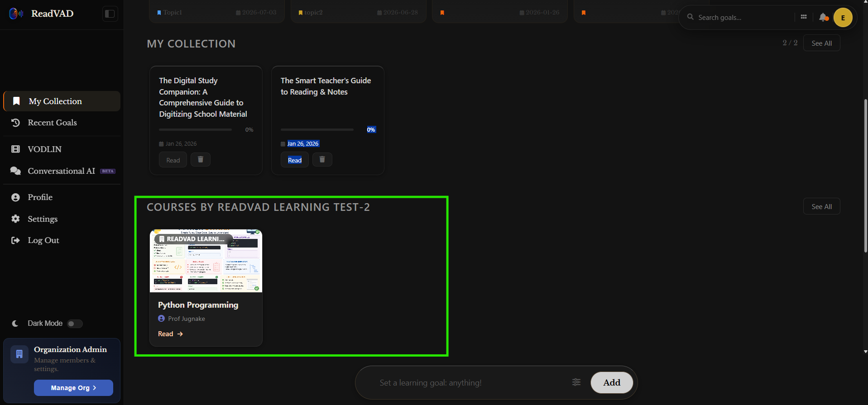This screenshot has height=405, width=868.
Task: Click Digital Study Companion progress bar
Action: click(x=195, y=130)
